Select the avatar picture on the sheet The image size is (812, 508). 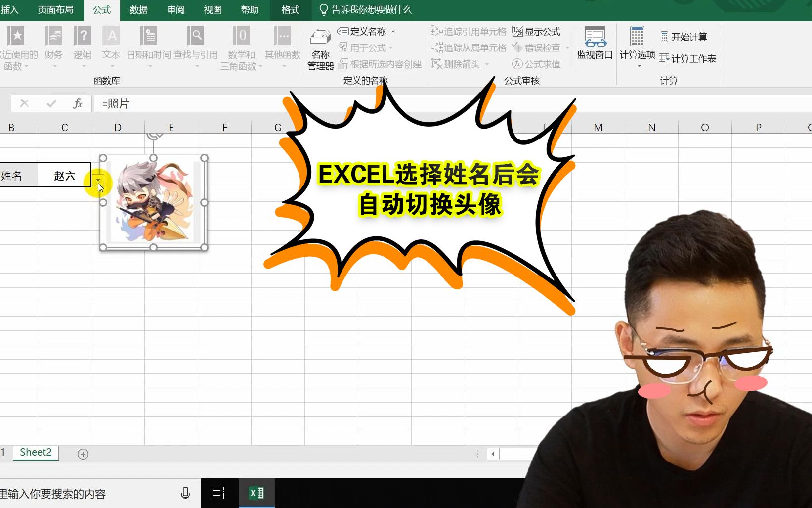(x=154, y=203)
